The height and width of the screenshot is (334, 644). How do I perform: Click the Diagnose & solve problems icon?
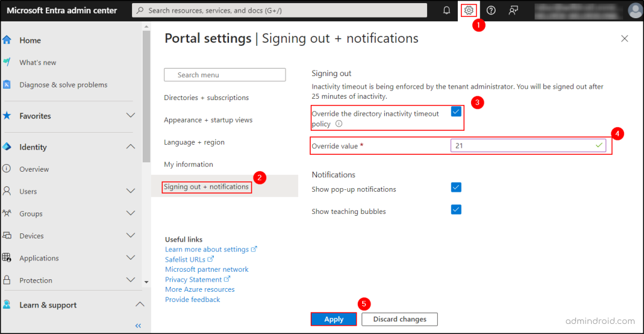7,85
